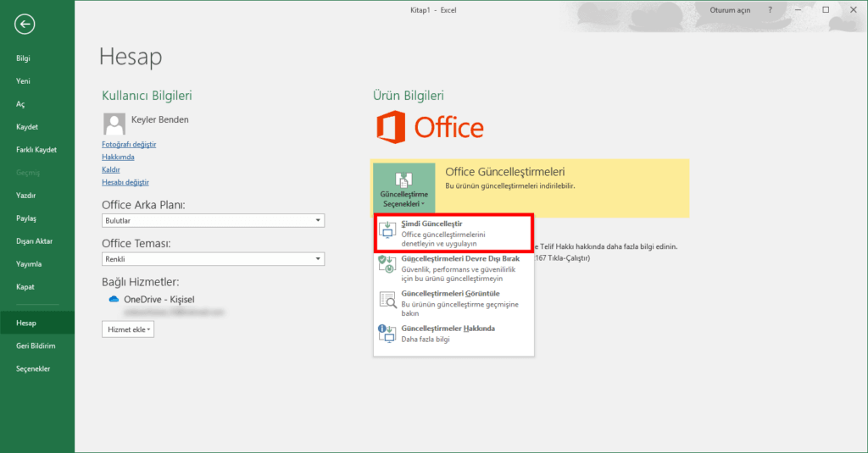Click Kapat to close the workbook

point(25,286)
